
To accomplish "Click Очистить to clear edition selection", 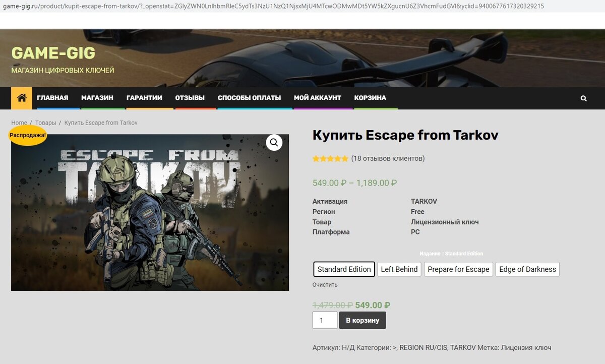I will pyautogui.click(x=325, y=285).
